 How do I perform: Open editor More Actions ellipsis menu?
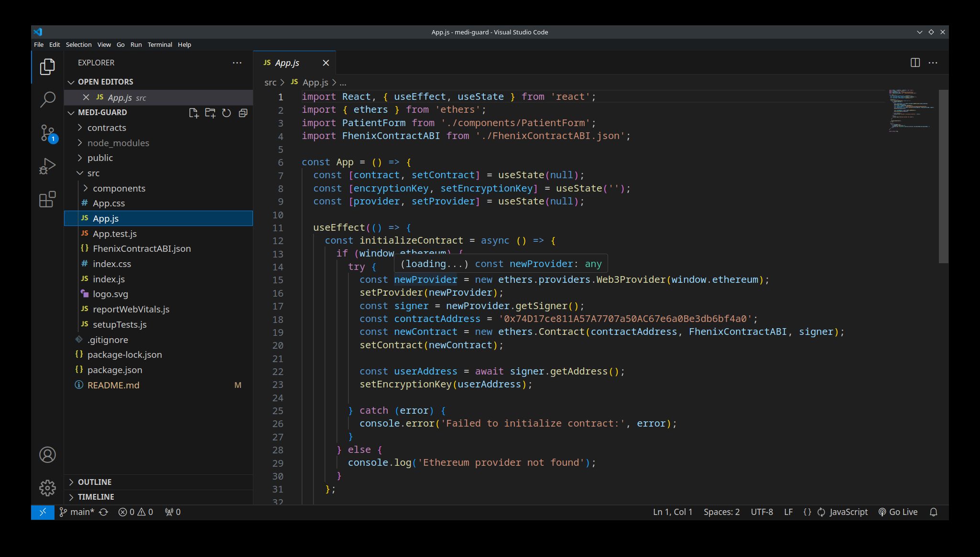tap(933, 63)
